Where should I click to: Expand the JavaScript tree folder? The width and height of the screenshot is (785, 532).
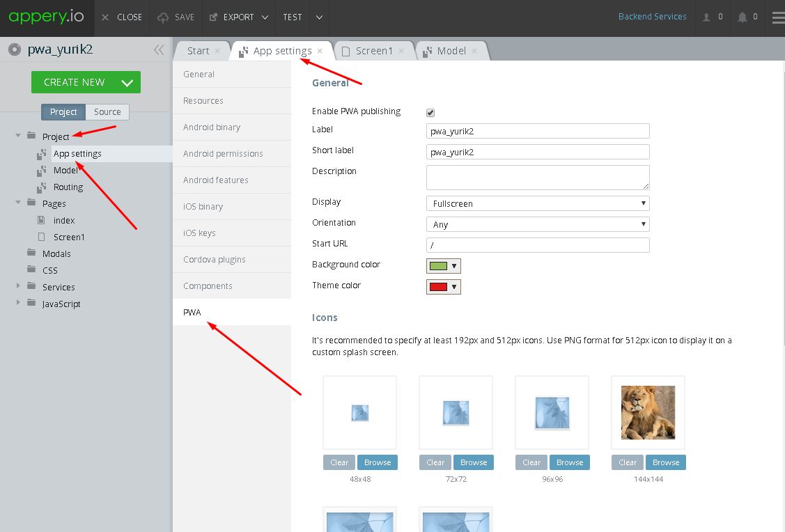[18, 302]
